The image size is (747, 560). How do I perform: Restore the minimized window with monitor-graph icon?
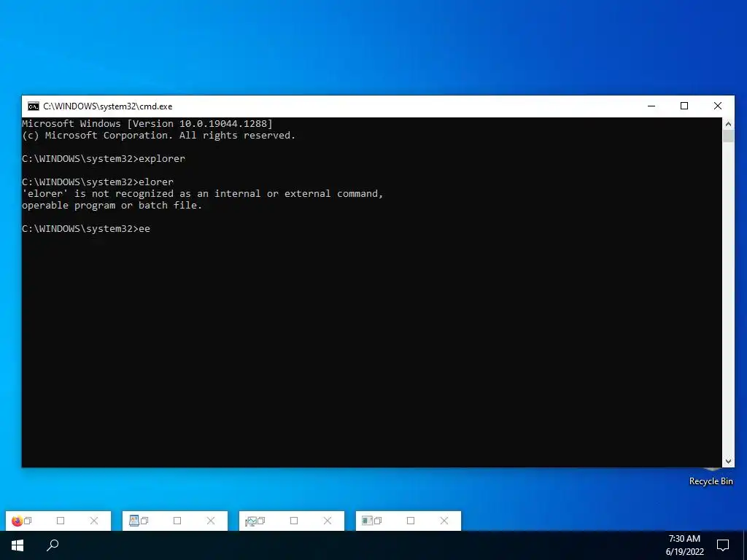261,521
